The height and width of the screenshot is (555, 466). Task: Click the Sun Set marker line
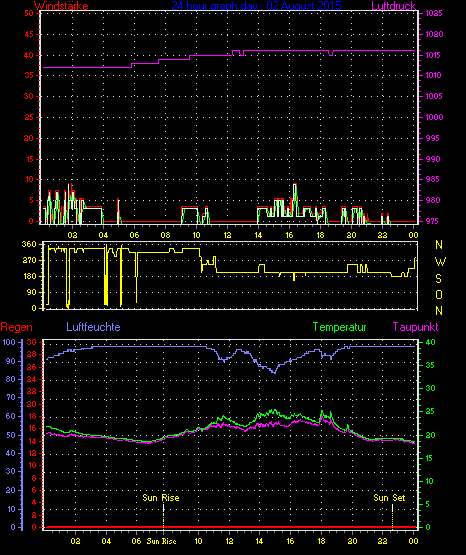coord(392,516)
